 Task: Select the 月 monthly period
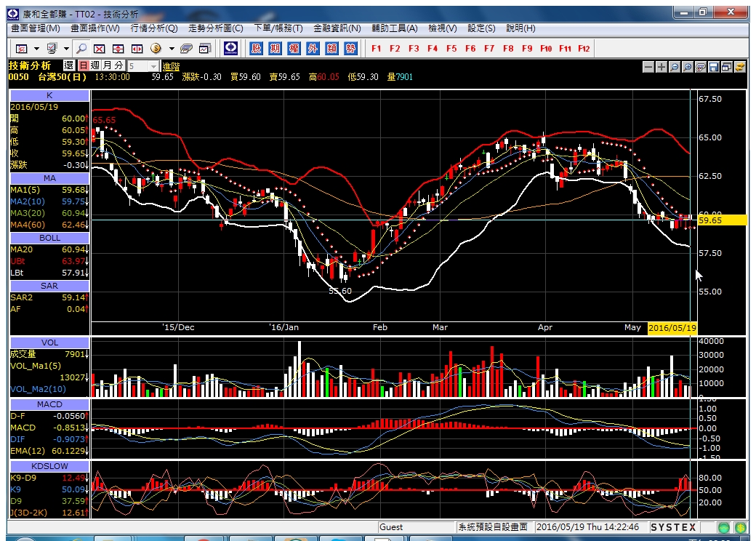[107, 65]
